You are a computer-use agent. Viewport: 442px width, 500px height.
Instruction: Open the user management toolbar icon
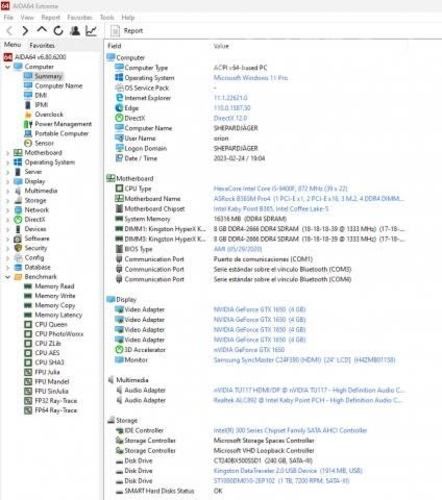pos(75,31)
